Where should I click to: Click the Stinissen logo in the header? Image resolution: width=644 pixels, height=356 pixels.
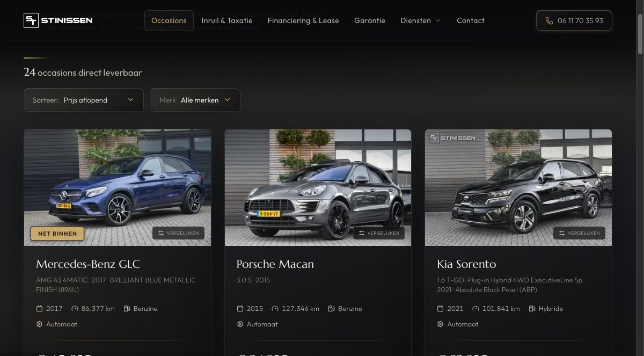[58, 20]
